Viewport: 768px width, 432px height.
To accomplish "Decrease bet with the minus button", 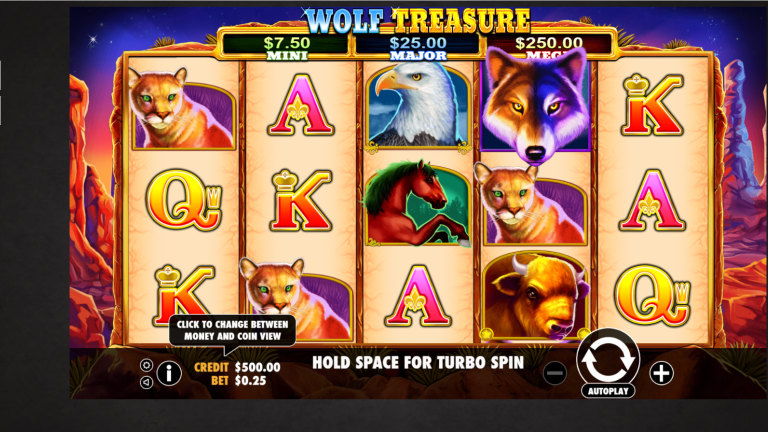I will (x=555, y=374).
